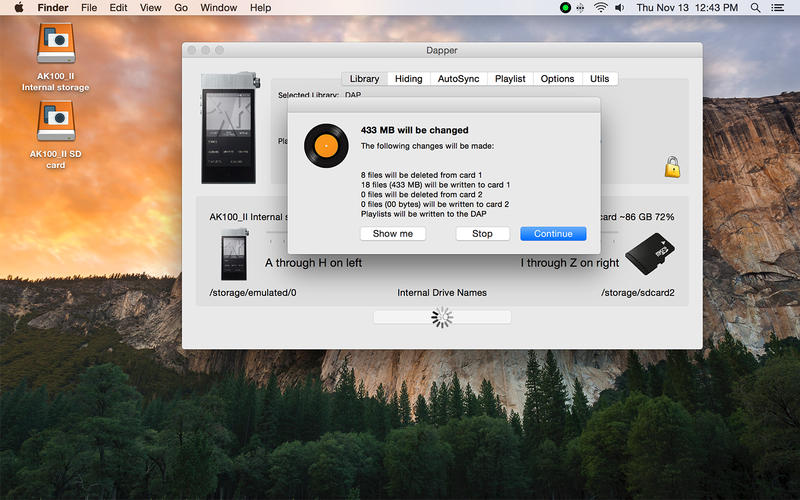This screenshot has height=500, width=800.
Task: Switch to the Hiding tab
Action: click(408, 79)
